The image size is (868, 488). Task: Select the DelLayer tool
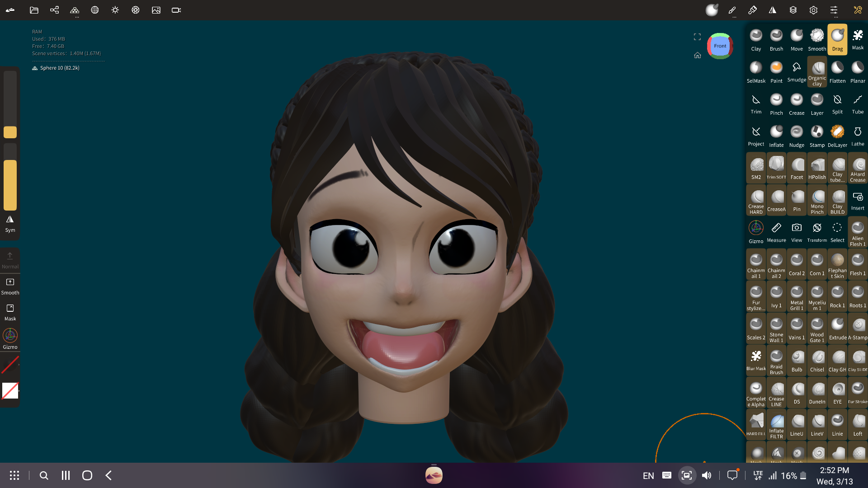click(837, 136)
